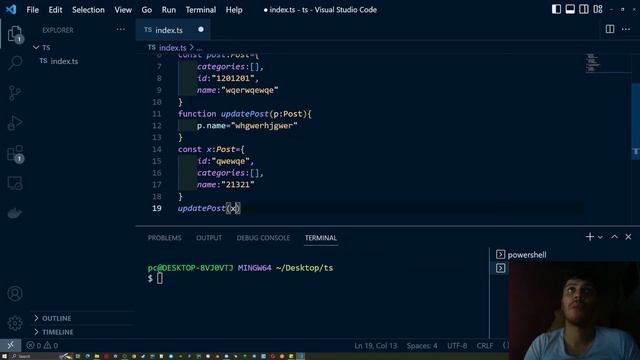640x360 pixels.
Task: Open the Selection menu
Action: (x=88, y=10)
